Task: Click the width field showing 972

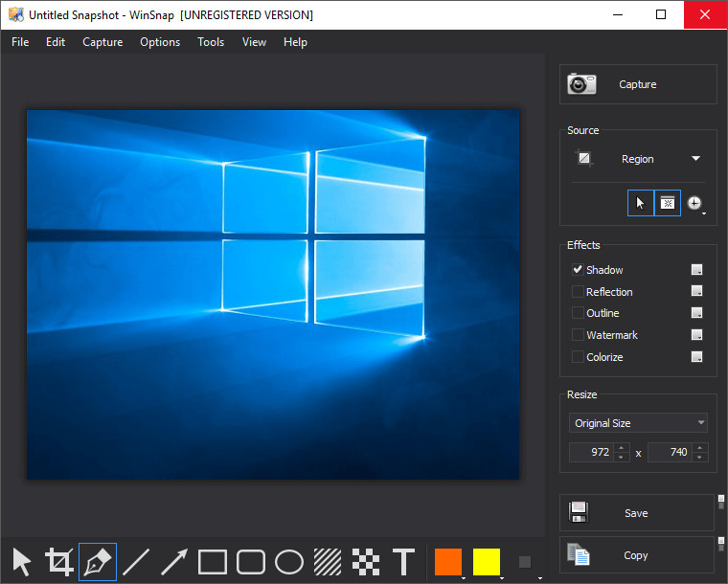Action: [592, 452]
